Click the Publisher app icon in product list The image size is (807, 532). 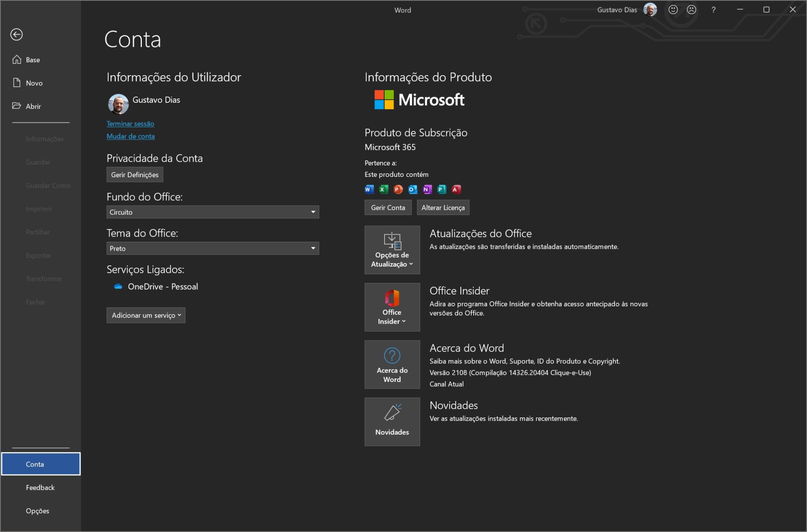pos(442,189)
